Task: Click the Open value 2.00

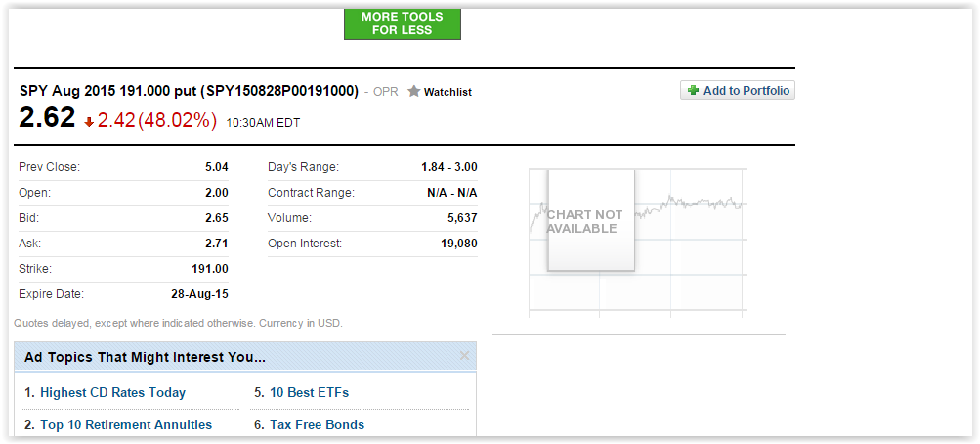Action: tap(216, 193)
